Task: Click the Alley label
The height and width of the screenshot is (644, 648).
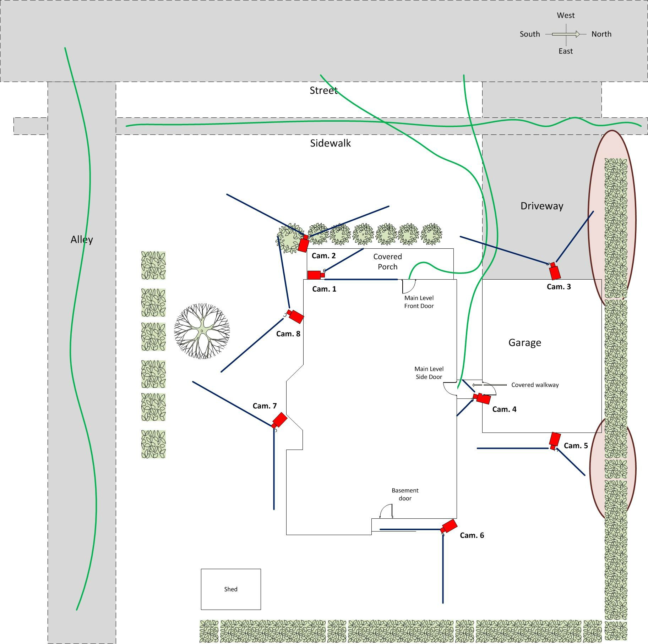Action: pos(82,240)
